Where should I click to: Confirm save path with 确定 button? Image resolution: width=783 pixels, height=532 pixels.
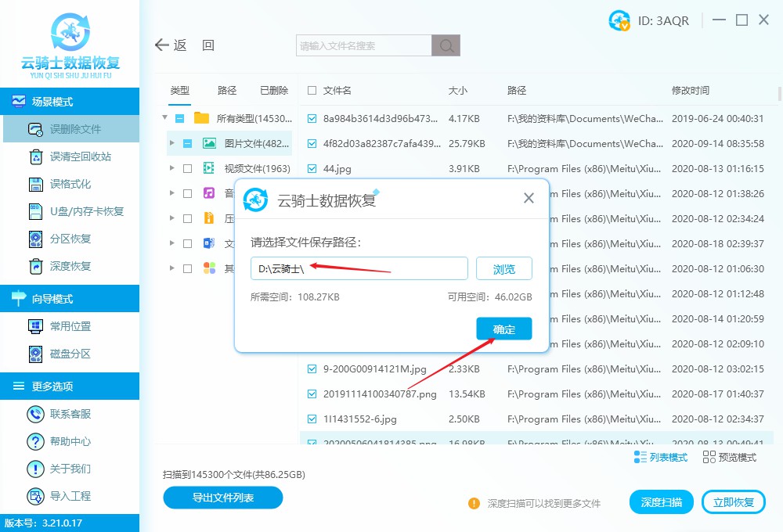[503, 329]
